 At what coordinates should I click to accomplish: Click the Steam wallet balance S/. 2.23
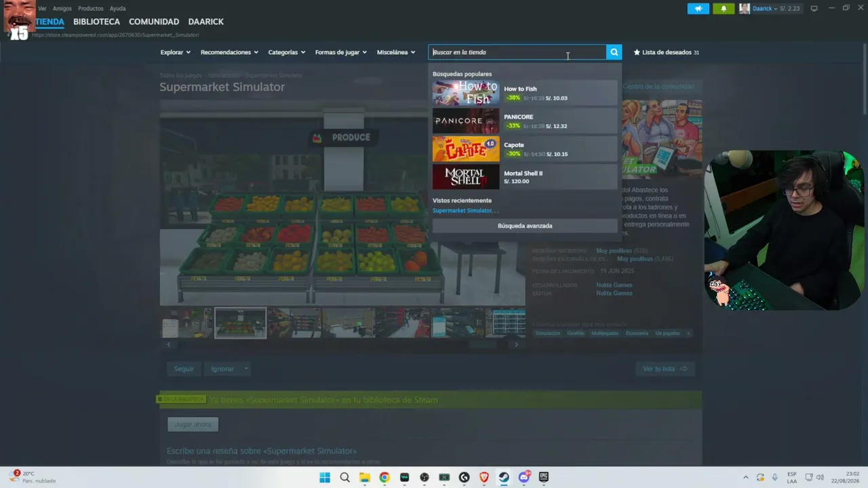(x=789, y=9)
